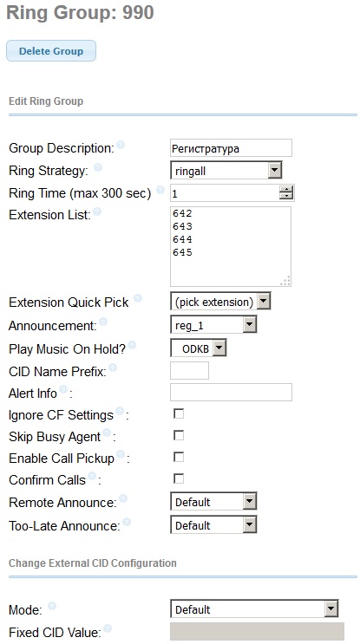Click help icon beside Fixed CID Value
Viewport: 360px width, 644px height.
[108, 628]
